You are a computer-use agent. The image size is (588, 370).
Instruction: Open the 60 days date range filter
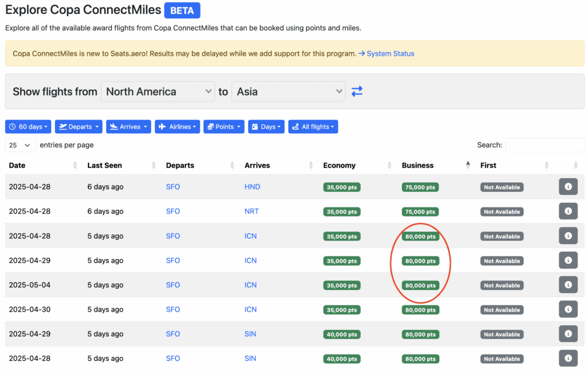[x=28, y=126]
